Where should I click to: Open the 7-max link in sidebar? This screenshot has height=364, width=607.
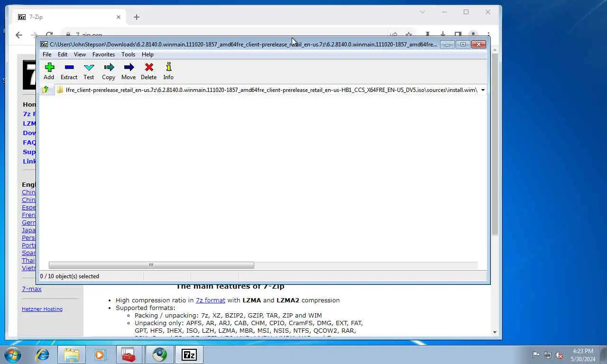coord(32,289)
